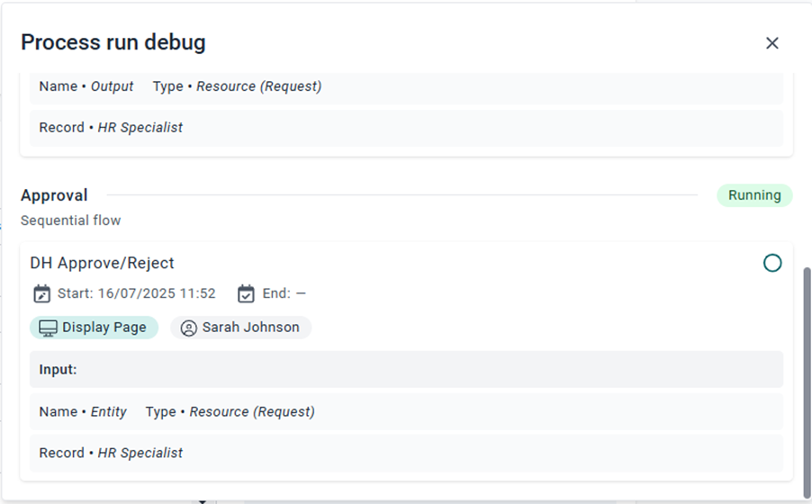Click the Name Entity input row
This screenshot has height=504, width=812.
tap(176, 411)
